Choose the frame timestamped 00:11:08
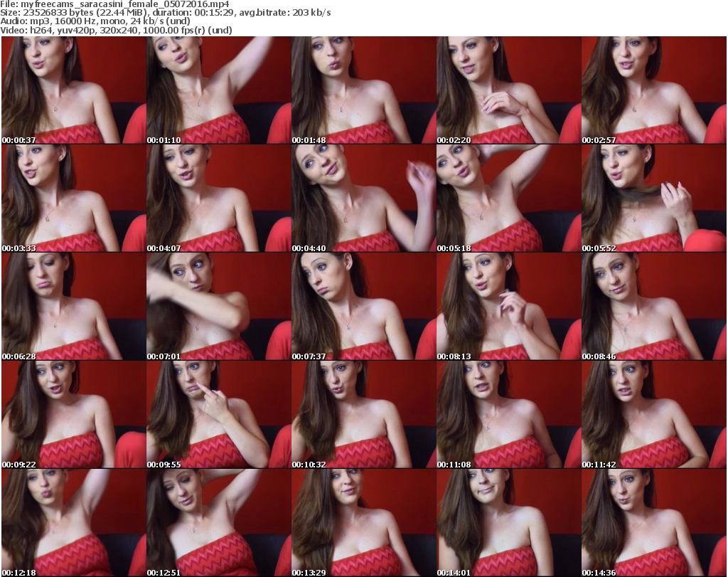 click(x=508, y=415)
